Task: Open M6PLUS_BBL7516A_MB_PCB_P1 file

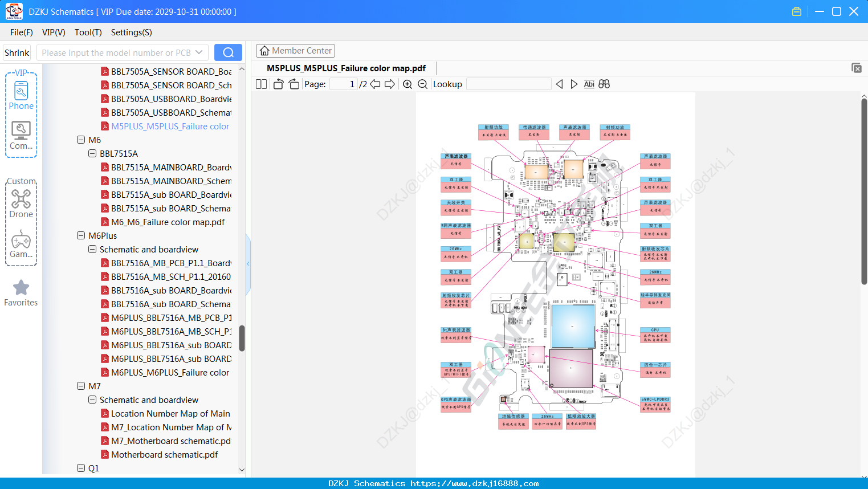Action: [x=172, y=318]
